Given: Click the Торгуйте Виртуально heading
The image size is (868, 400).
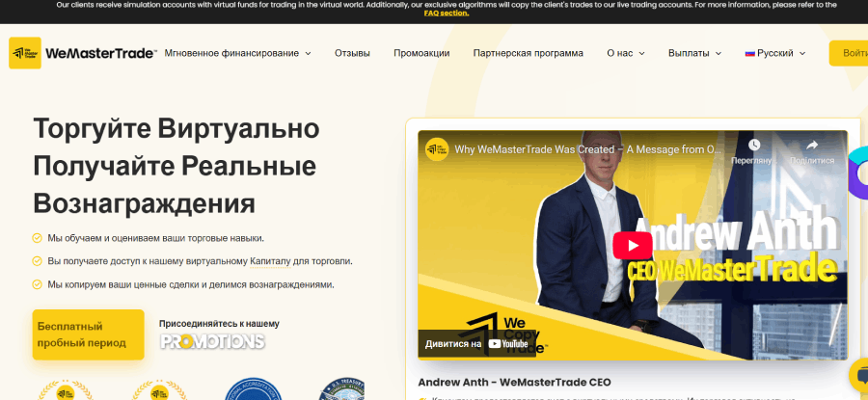Looking at the screenshot, I should point(176,129).
